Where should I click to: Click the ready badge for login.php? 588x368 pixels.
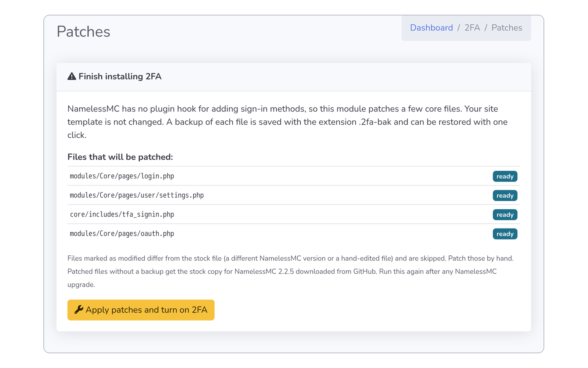coord(505,176)
